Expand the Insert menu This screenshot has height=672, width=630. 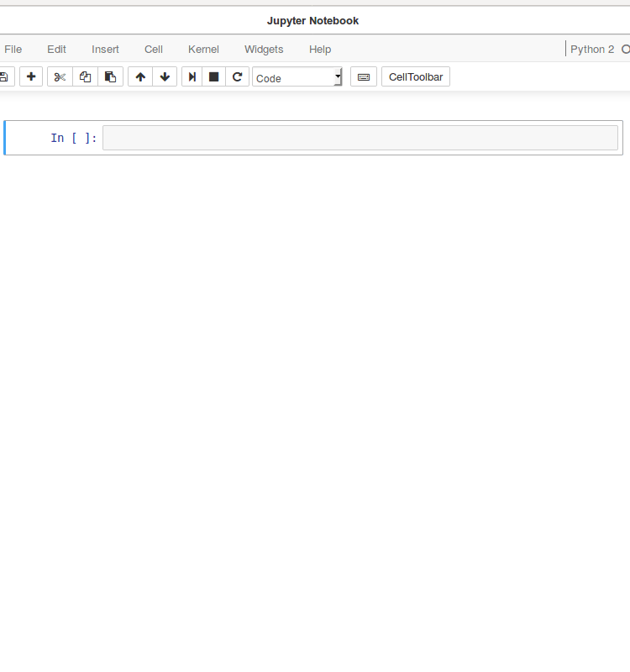point(105,50)
